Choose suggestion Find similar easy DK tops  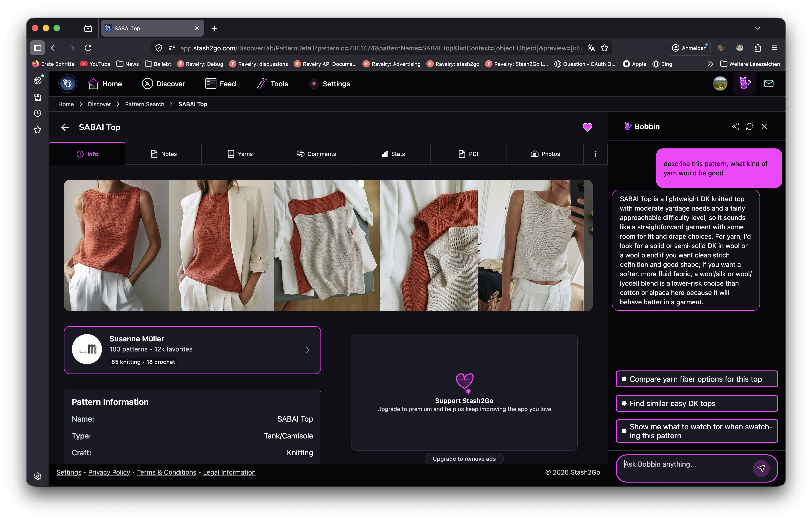[x=697, y=404]
